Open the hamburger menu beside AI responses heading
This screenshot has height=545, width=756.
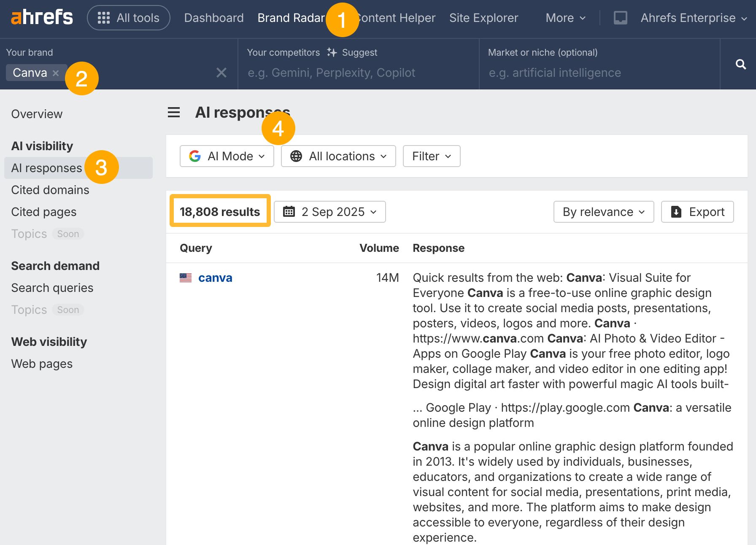pyautogui.click(x=173, y=112)
